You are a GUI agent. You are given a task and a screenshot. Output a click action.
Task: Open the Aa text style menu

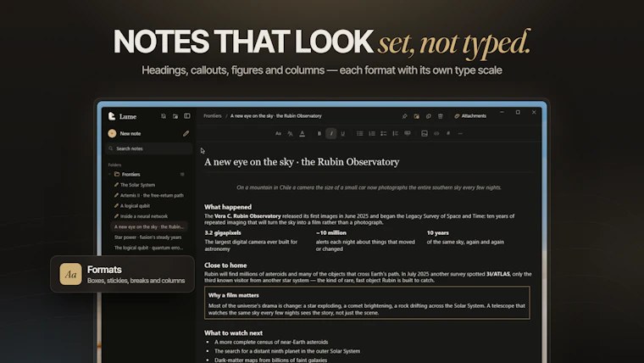[x=278, y=133]
